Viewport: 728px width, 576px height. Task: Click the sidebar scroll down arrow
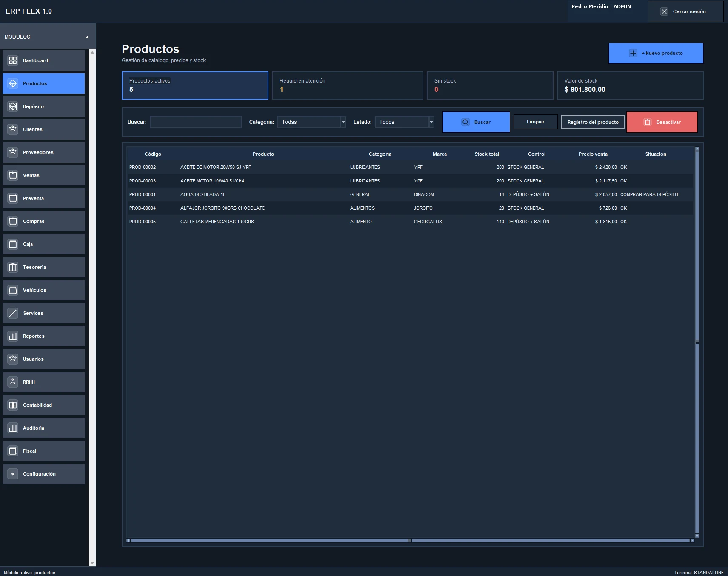(x=92, y=563)
